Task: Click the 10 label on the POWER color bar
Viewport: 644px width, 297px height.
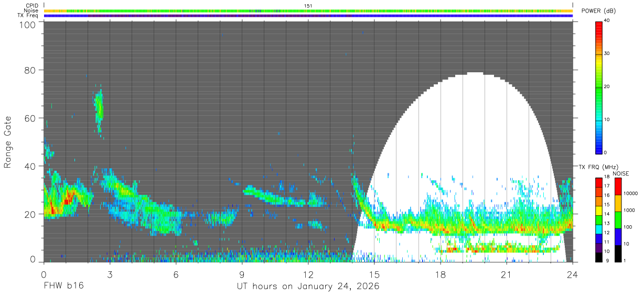Action: click(607, 119)
